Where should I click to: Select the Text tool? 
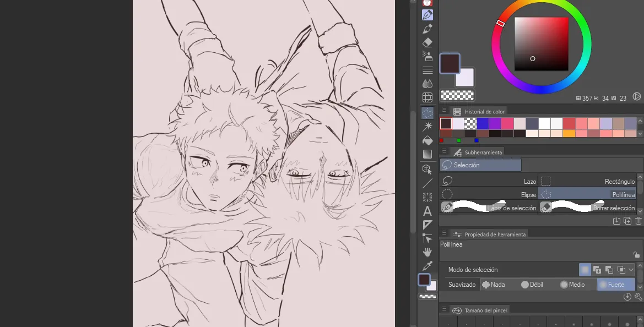point(427,211)
